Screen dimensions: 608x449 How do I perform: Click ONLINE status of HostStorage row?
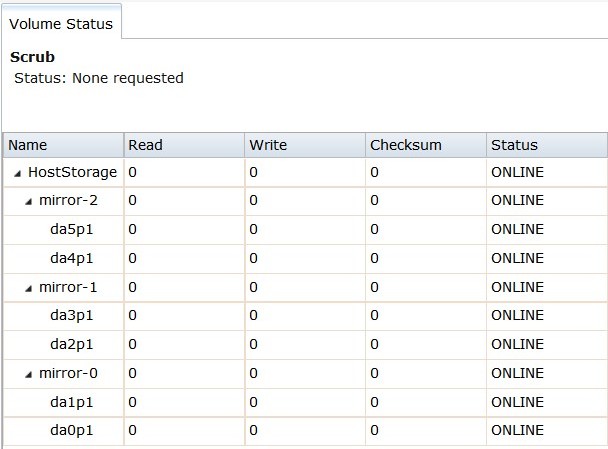[517, 172]
